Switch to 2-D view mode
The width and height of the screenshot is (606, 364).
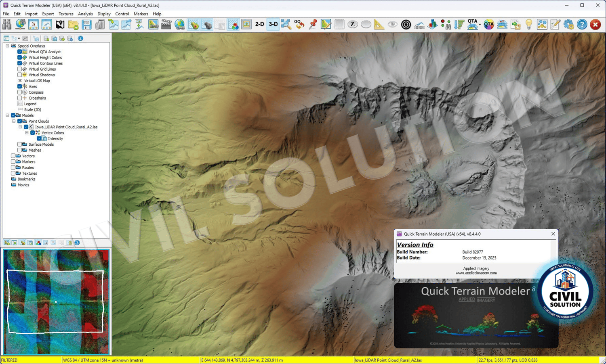(260, 25)
